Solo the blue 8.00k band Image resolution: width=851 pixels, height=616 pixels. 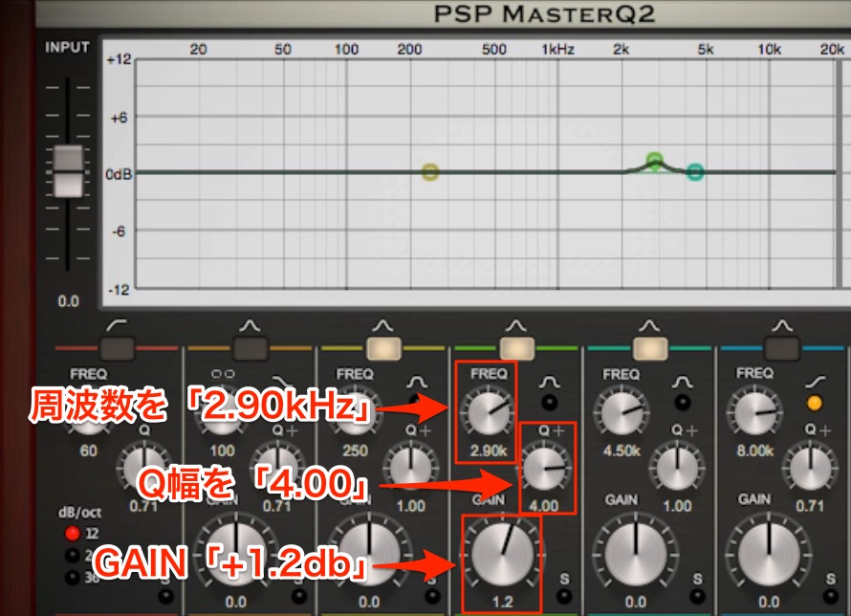(x=830, y=597)
